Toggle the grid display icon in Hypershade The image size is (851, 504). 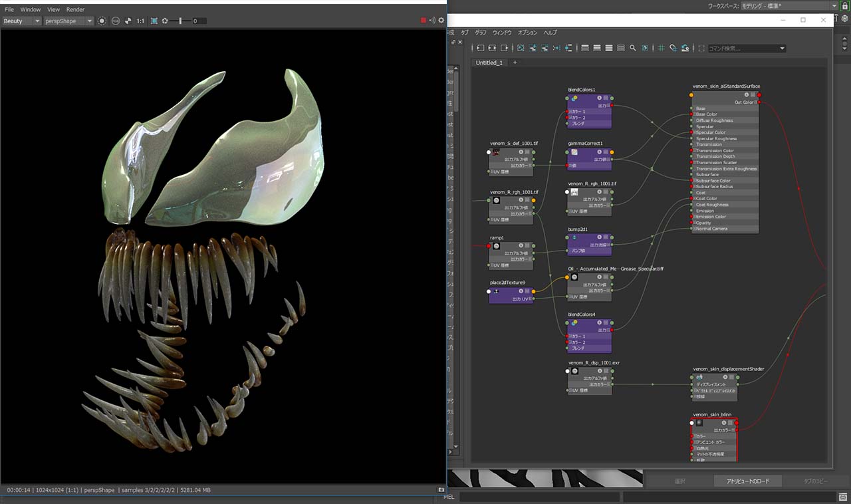(x=662, y=48)
